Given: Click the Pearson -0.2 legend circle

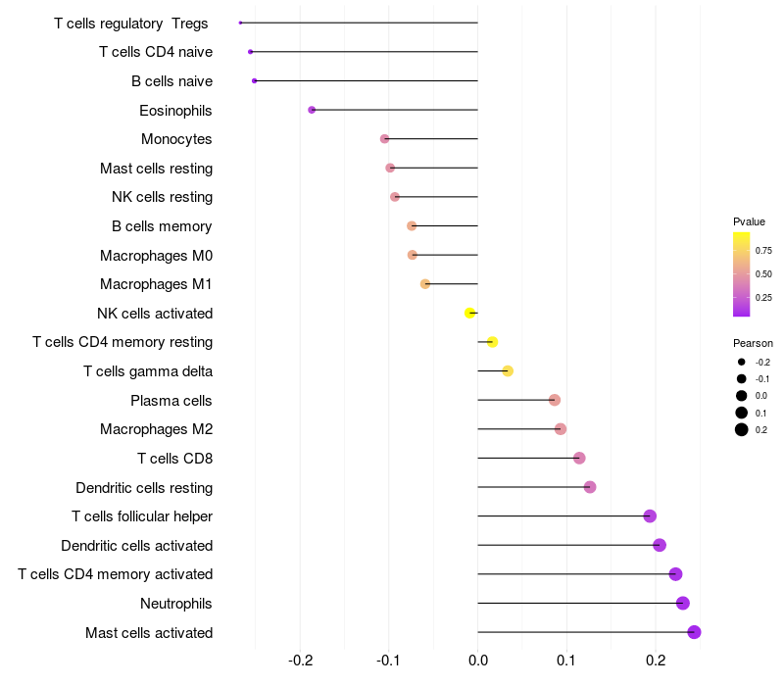Looking at the screenshot, I should click(x=741, y=362).
